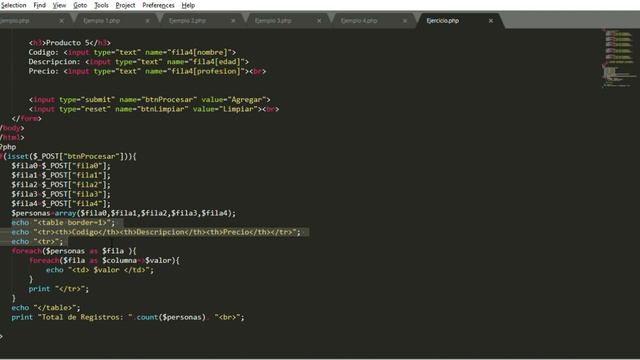Close the Ejemplo 3.php tab
This screenshot has height=360, width=640.
pyautogui.click(x=319, y=20)
